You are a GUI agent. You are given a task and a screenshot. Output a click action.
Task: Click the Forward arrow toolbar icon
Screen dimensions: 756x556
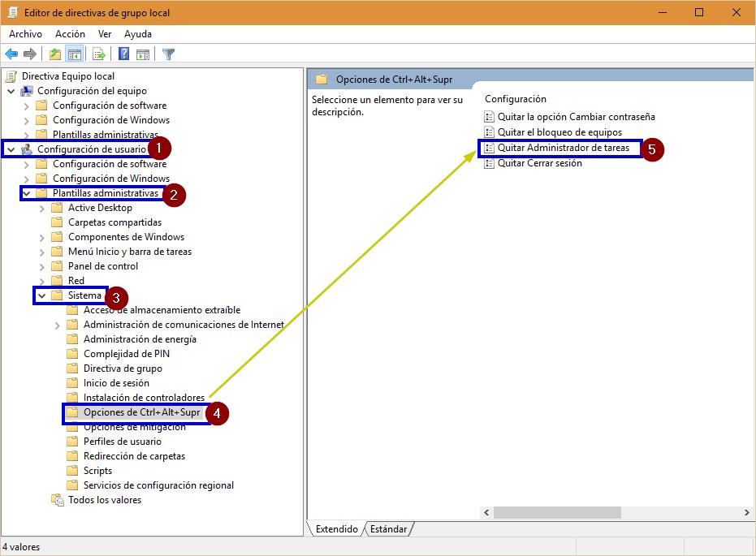[x=30, y=54]
